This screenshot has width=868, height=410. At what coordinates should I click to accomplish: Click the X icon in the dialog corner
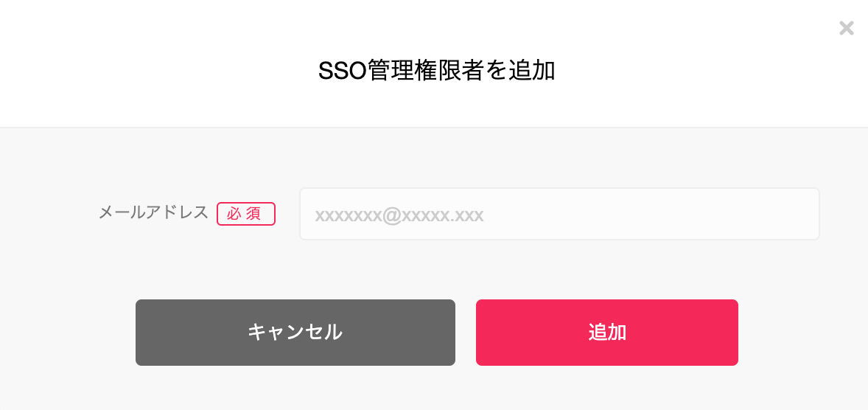847,28
